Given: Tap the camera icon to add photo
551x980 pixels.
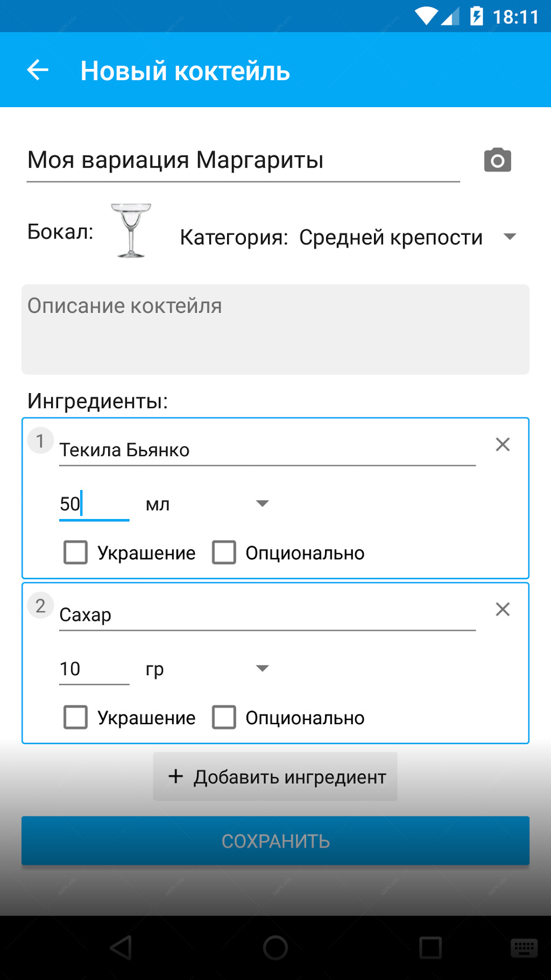Looking at the screenshot, I should (498, 160).
